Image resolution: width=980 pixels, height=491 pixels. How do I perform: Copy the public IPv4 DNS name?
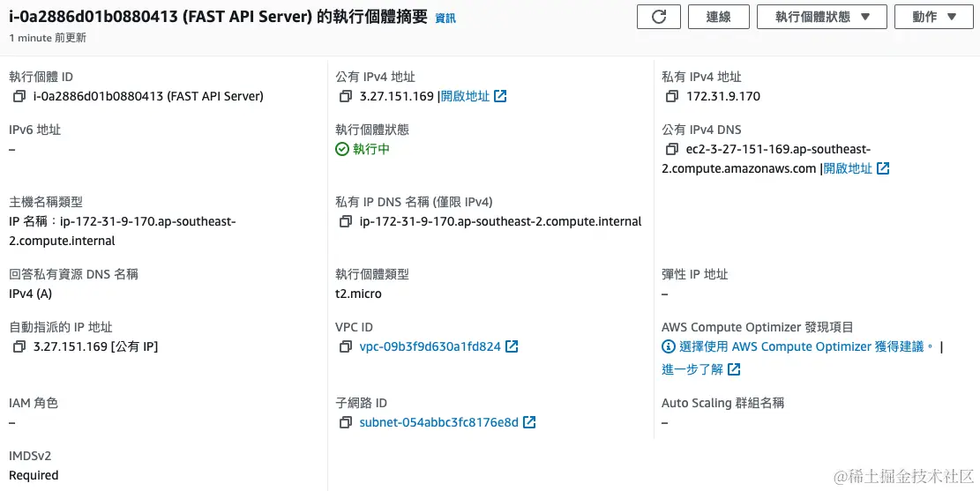(x=672, y=149)
